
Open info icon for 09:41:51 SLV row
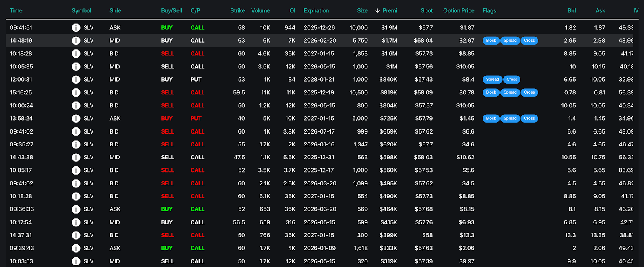pos(76,28)
